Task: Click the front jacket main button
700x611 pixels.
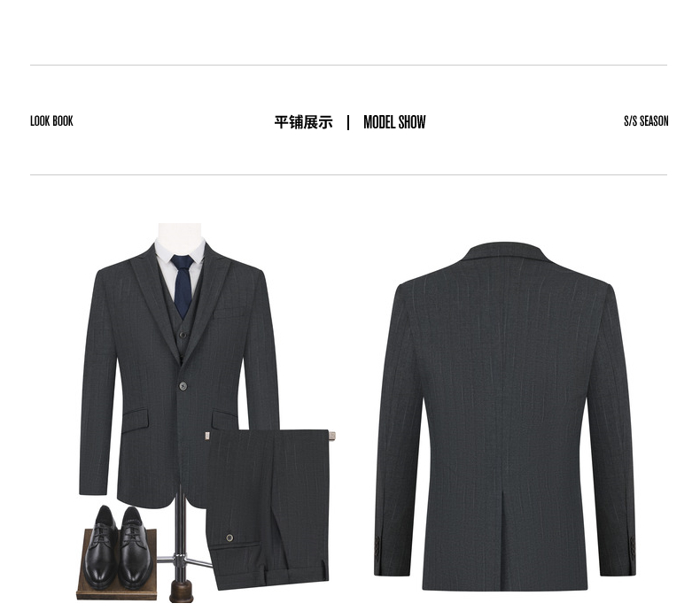Action: [x=183, y=386]
